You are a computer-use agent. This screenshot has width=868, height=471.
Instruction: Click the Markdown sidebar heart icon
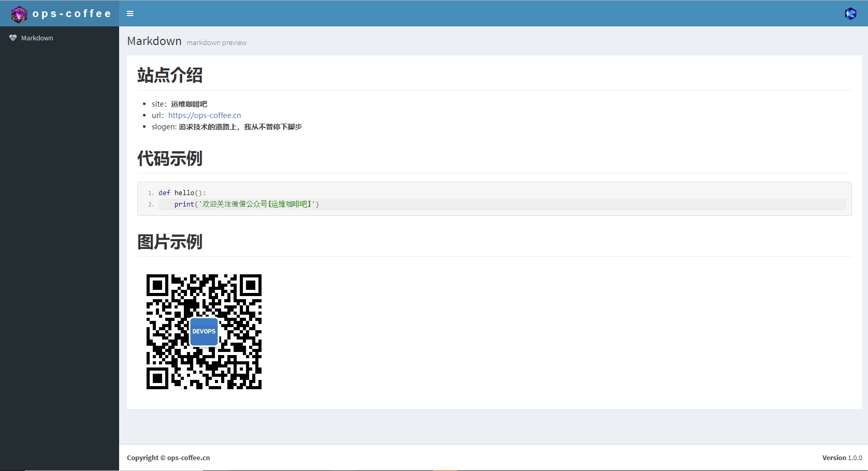click(13, 38)
